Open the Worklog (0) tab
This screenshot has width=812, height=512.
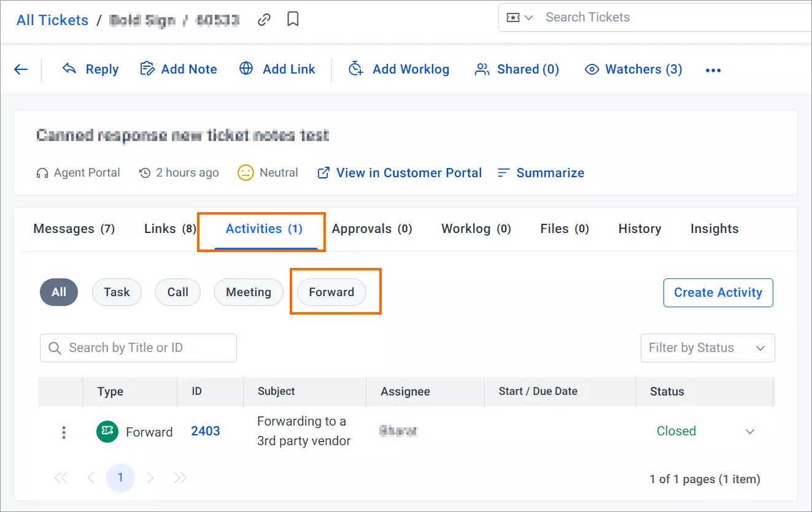click(476, 229)
